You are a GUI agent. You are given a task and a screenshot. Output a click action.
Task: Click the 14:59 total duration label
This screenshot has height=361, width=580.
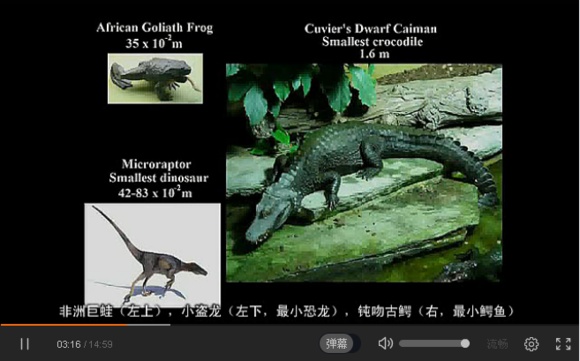101,344
